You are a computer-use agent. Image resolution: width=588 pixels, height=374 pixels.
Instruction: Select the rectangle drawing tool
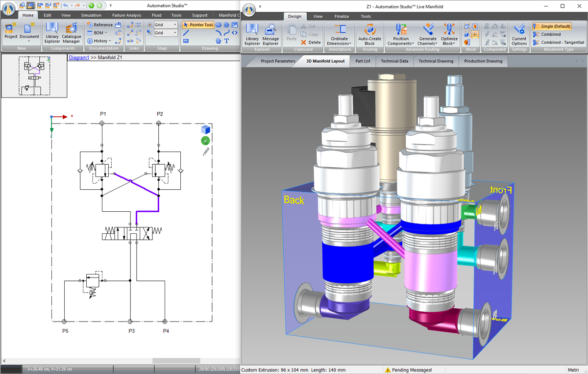[x=186, y=41]
